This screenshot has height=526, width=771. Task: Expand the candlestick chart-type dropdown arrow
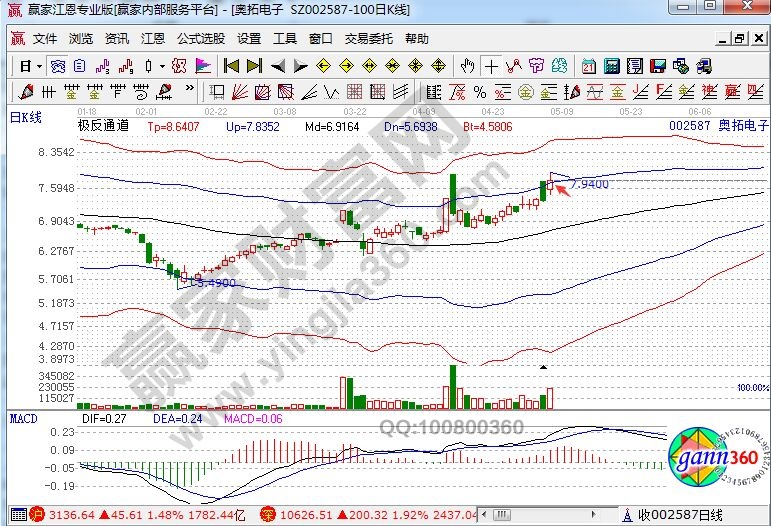[x=162, y=66]
